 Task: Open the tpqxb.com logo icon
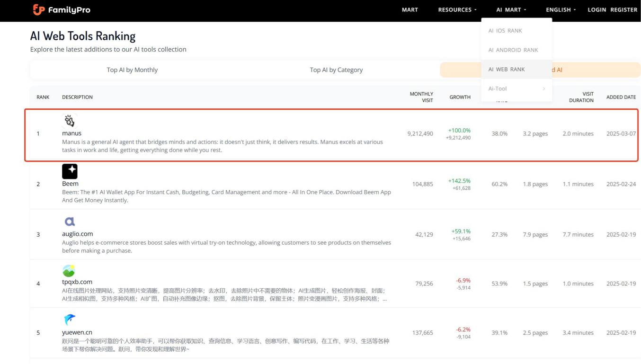click(x=69, y=270)
